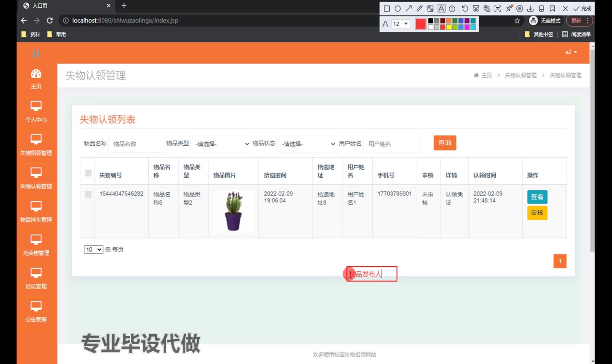
Task: Click the yellow 审核 button
Action: [x=537, y=213]
